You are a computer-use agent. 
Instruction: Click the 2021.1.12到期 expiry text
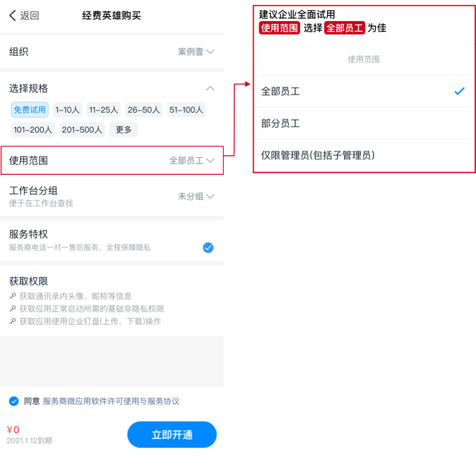[29, 440]
